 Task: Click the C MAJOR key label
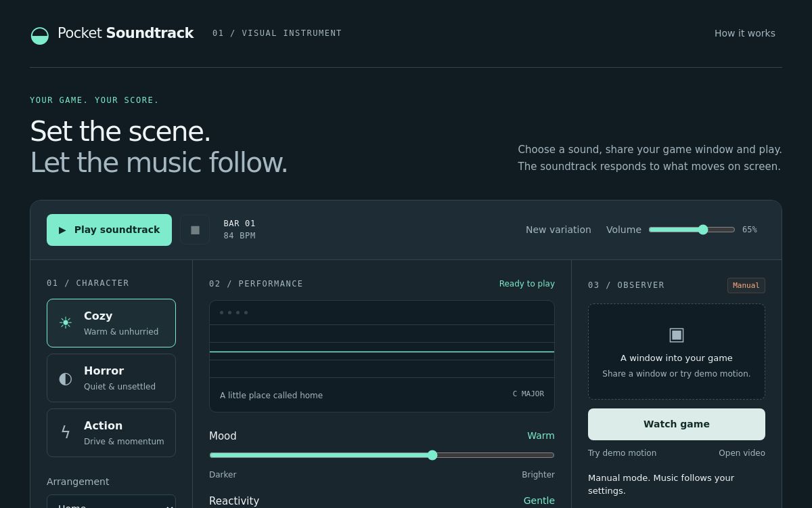click(x=528, y=394)
